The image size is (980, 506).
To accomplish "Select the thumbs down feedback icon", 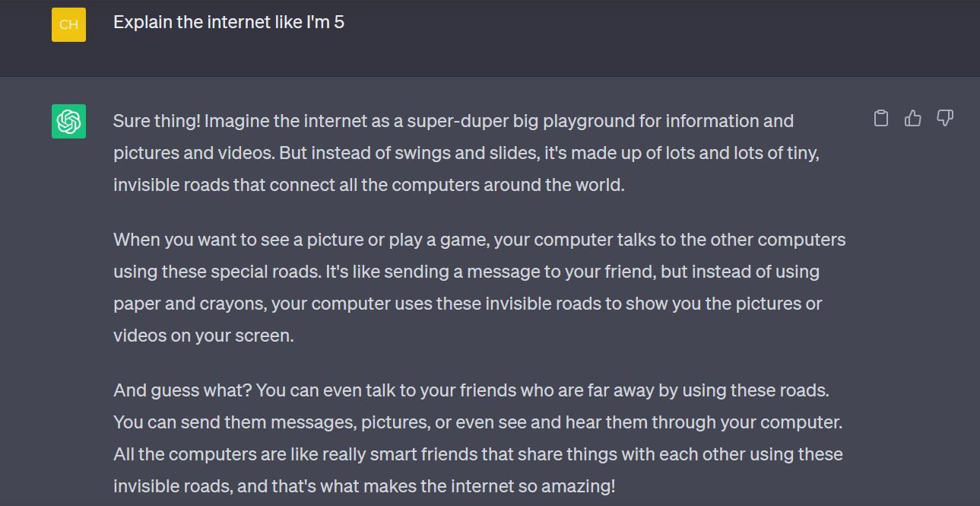I will point(944,119).
